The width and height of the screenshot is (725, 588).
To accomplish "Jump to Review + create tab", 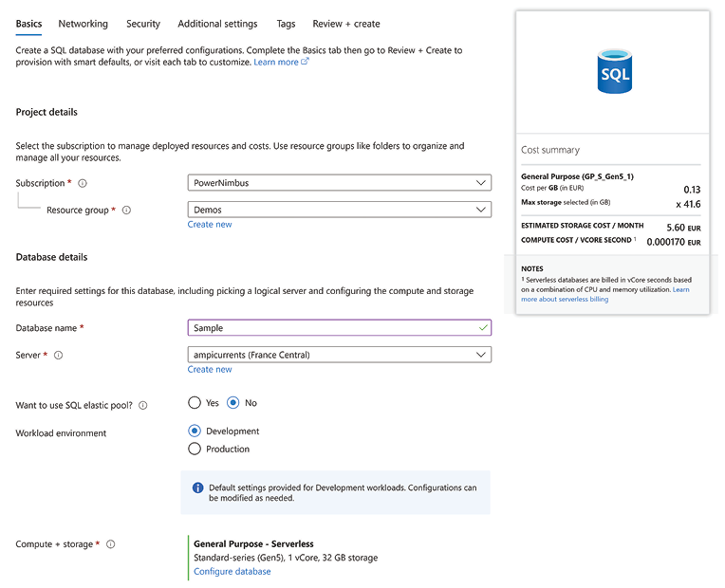I will pos(346,24).
